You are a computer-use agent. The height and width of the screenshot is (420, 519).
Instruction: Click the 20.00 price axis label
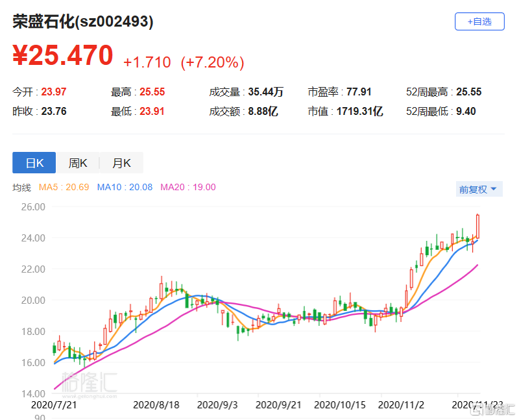click(x=33, y=301)
